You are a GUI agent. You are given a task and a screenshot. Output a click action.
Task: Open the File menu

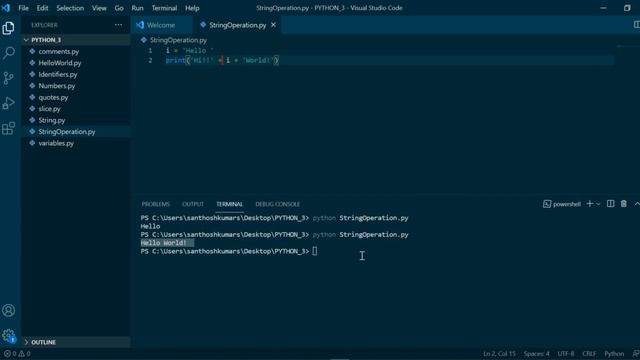coord(23,8)
